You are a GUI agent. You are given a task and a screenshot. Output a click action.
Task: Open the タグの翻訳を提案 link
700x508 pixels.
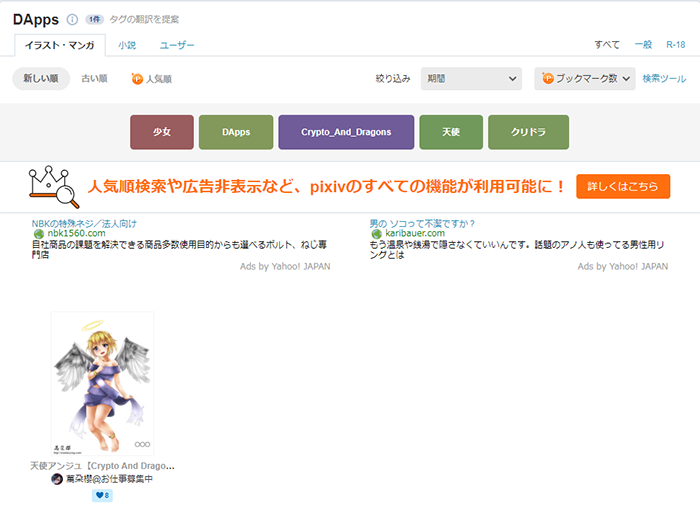click(144, 19)
